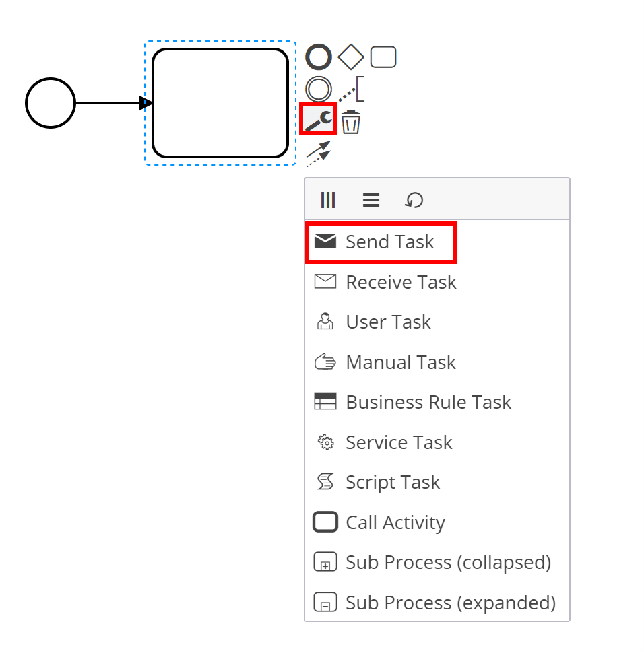Select the start event circle
Viewport: 644px width, 651px height.
[51, 103]
